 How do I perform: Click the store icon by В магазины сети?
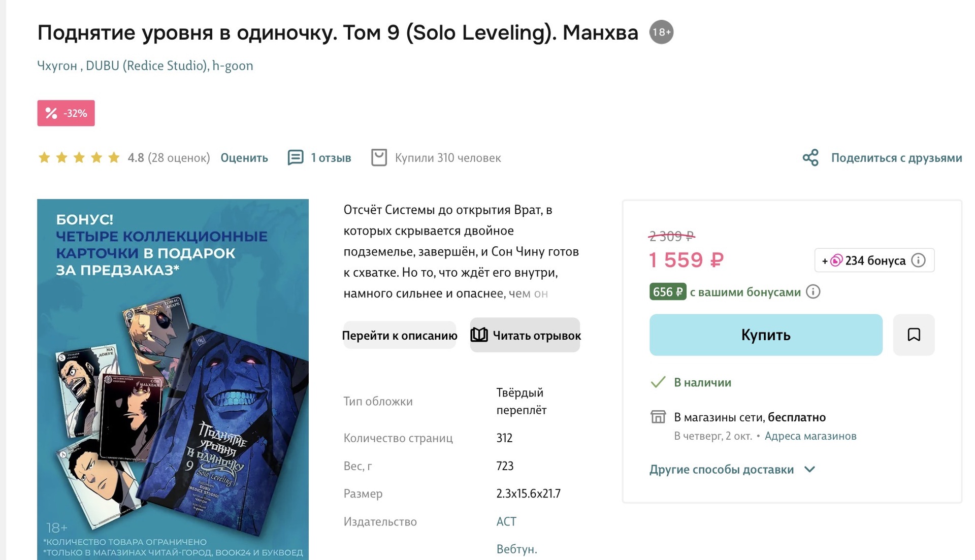[658, 417]
